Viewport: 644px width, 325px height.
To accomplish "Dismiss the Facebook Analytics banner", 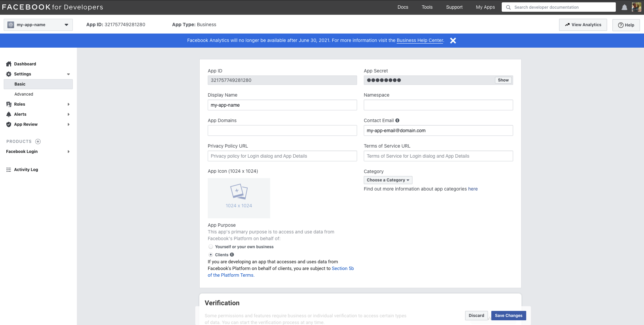I will pyautogui.click(x=453, y=41).
